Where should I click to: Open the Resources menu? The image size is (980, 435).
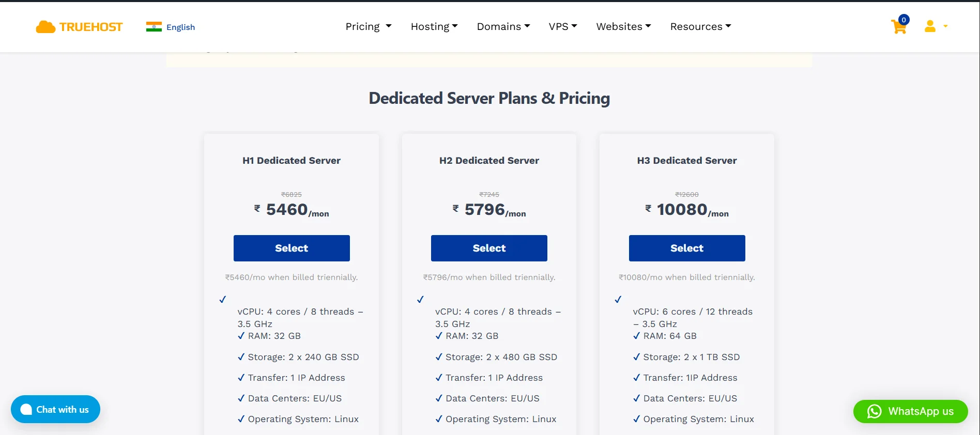click(x=701, y=26)
